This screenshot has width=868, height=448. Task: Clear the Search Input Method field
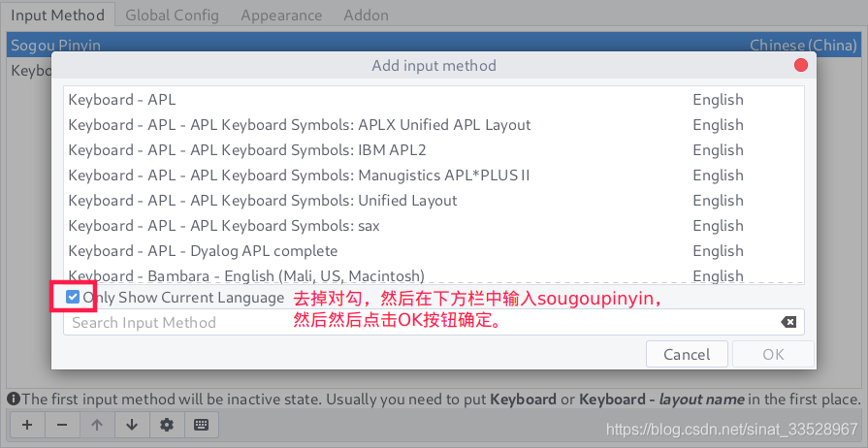click(x=788, y=323)
